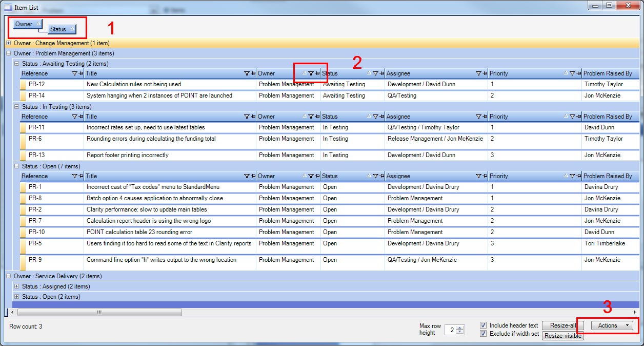The width and height of the screenshot is (644, 346).
Task: Click the row selector for PR-12
Action: tap(23, 84)
